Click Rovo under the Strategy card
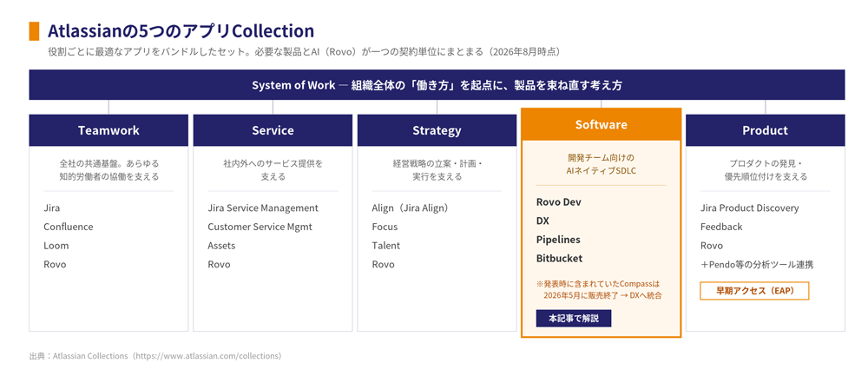 (x=383, y=264)
